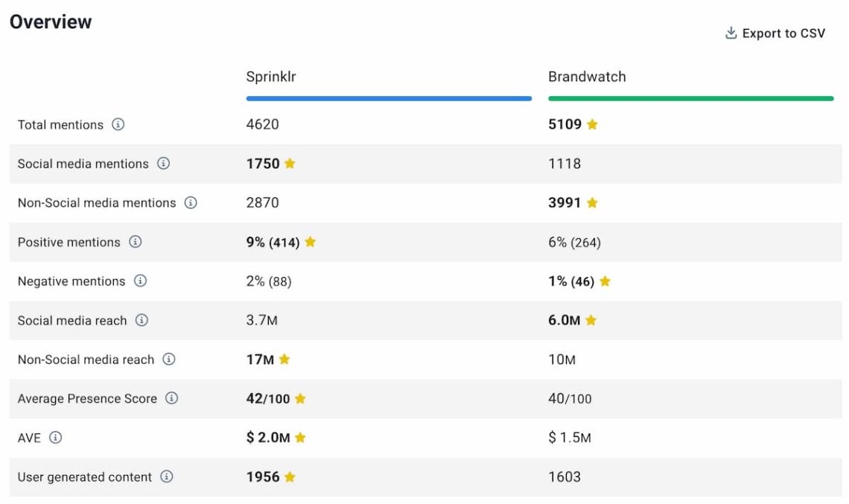The image size is (849, 504).
Task: Click the info icon beside Total mentions
Action: click(x=118, y=124)
